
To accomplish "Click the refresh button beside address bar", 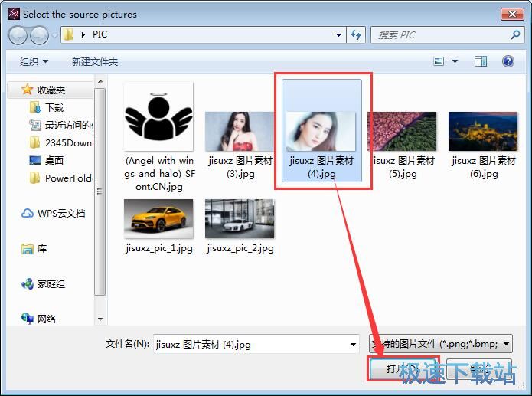I will pyautogui.click(x=356, y=35).
